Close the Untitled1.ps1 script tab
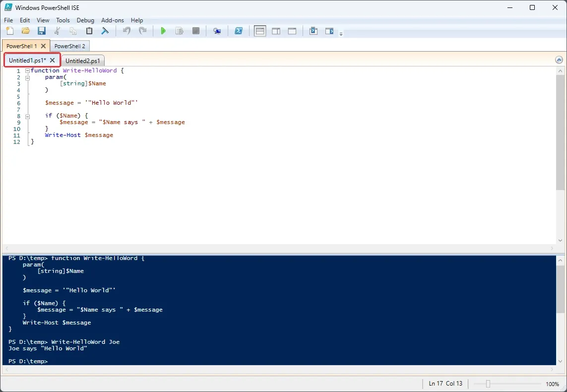This screenshot has width=567, height=392. click(x=53, y=61)
